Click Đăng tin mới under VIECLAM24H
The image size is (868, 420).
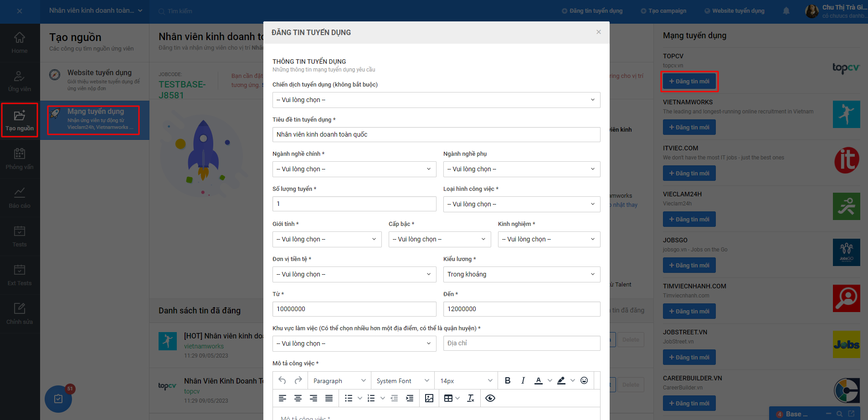(x=689, y=219)
